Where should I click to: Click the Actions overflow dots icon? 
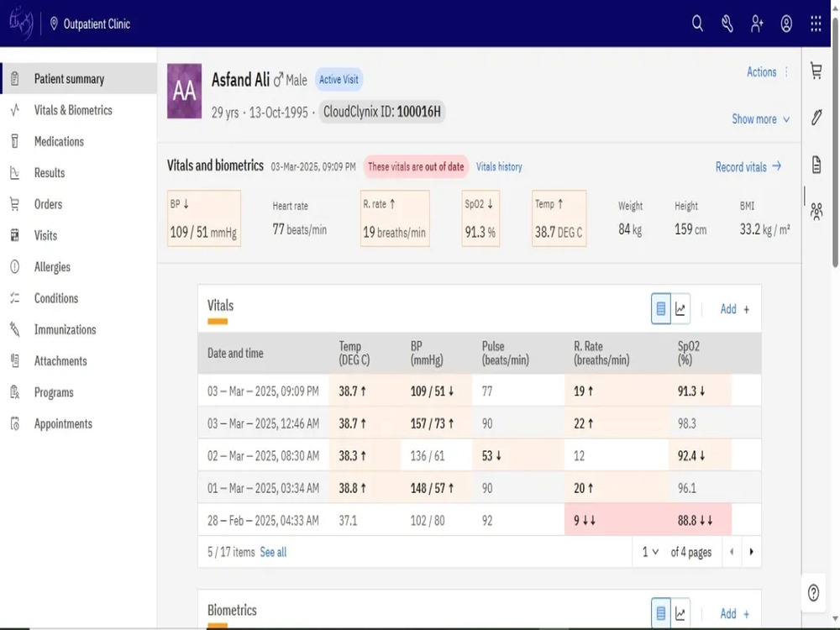click(786, 71)
